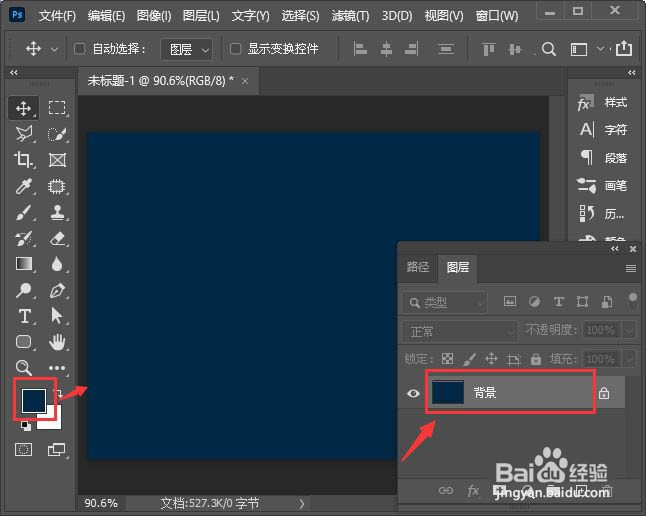Screen dimensions: 646x516
Task: Open the 填充 fill dropdown arrow
Action: 629,359
